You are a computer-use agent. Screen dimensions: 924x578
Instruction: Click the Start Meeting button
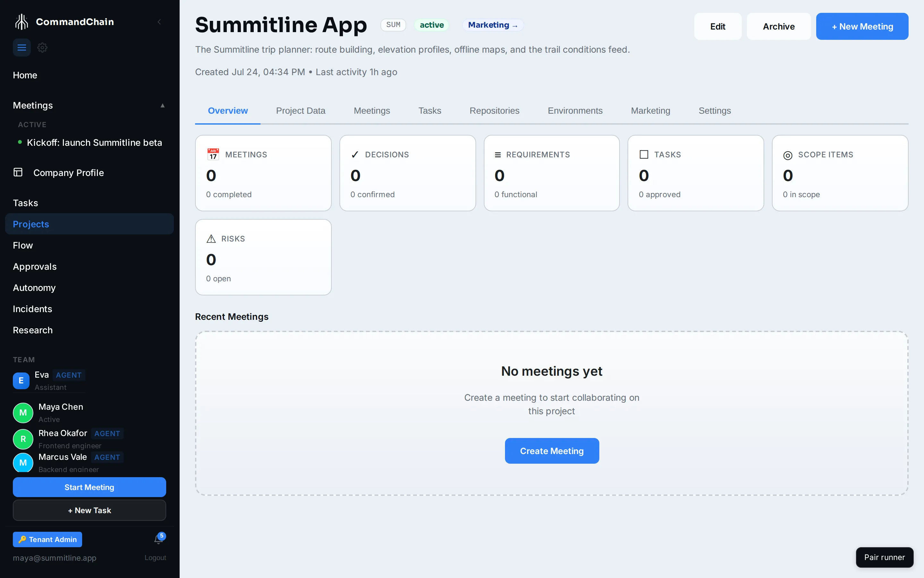coord(89,487)
